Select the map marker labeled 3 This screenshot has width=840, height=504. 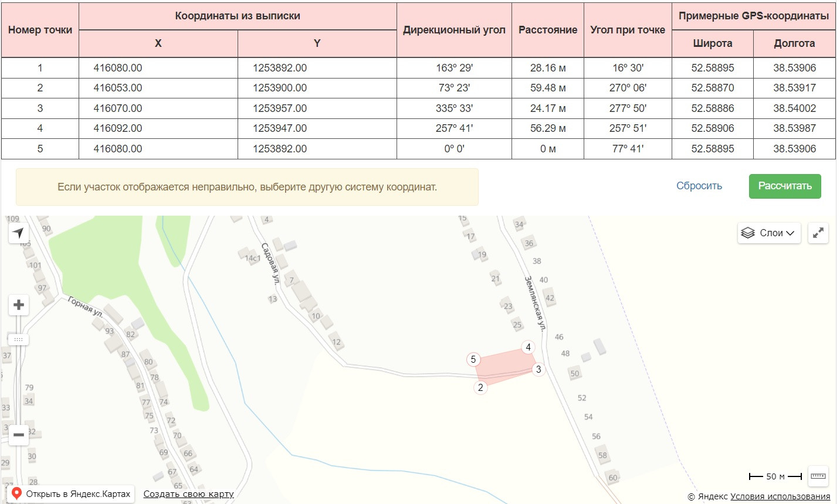(x=538, y=369)
